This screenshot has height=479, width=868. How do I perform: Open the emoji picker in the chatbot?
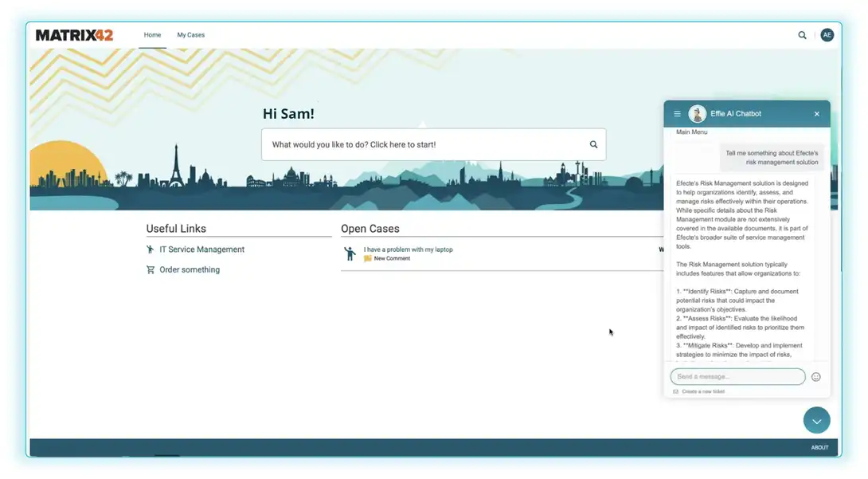pyautogui.click(x=815, y=376)
